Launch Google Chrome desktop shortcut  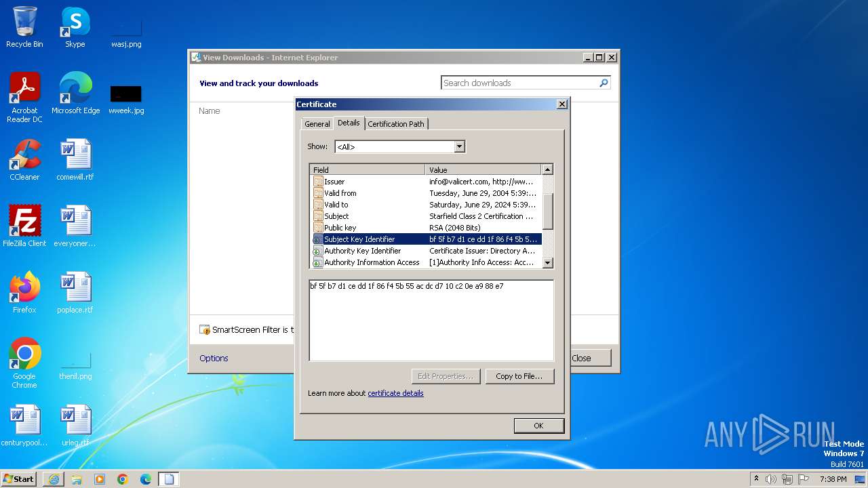(x=24, y=363)
